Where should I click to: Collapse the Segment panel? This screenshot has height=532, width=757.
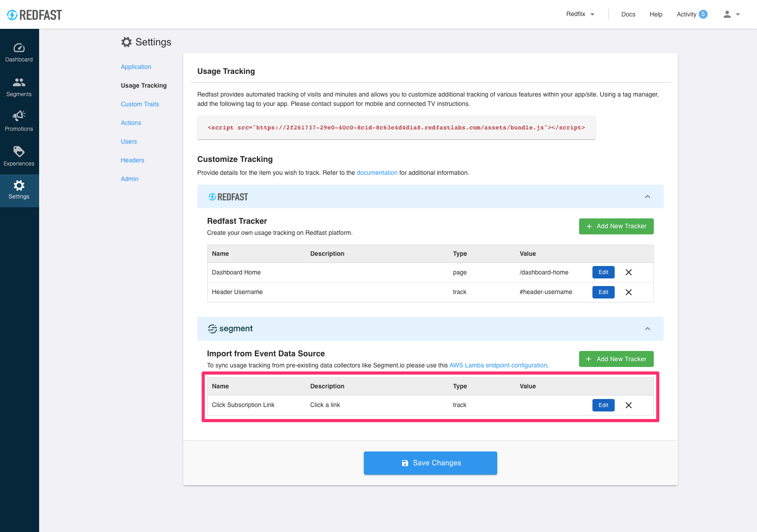click(648, 329)
